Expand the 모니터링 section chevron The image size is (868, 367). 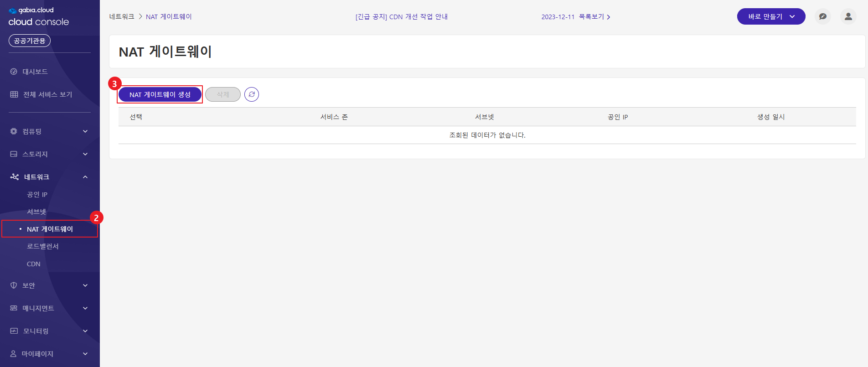click(x=85, y=331)
